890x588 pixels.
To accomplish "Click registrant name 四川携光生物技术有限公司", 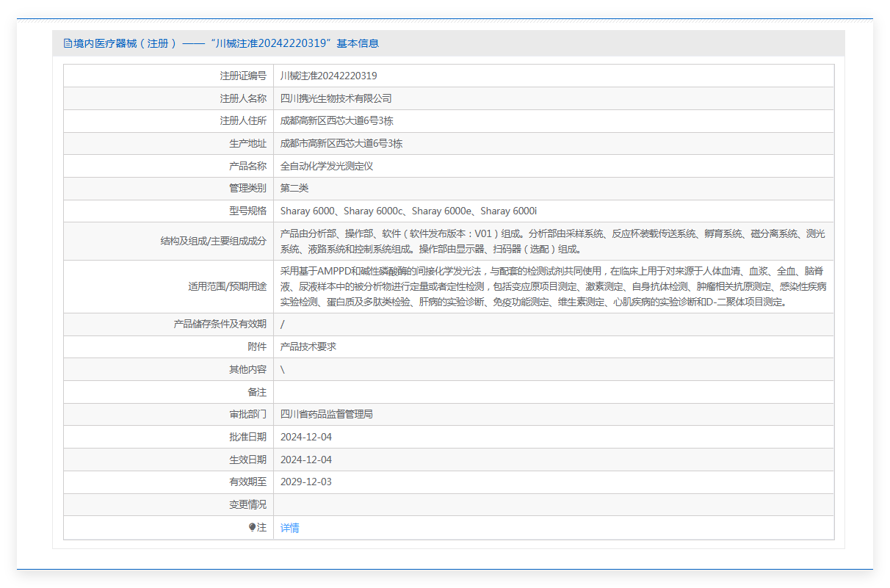I will 336,98.
